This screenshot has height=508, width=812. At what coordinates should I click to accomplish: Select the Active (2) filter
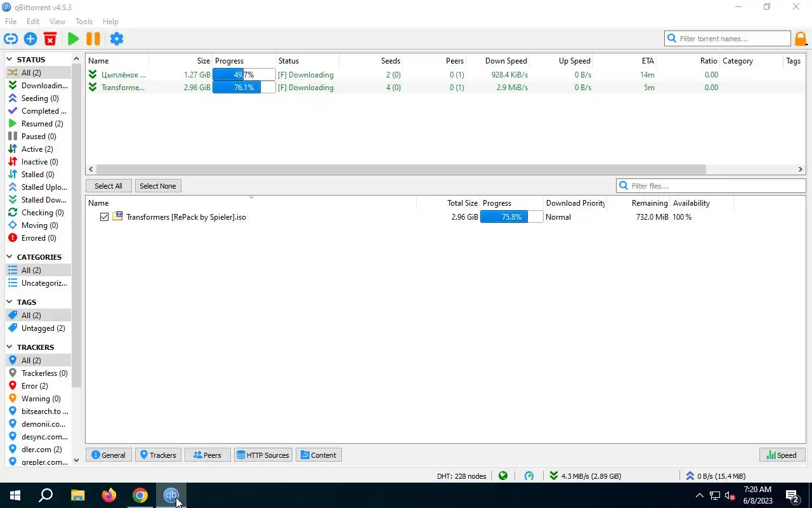(x=38, y=149)
